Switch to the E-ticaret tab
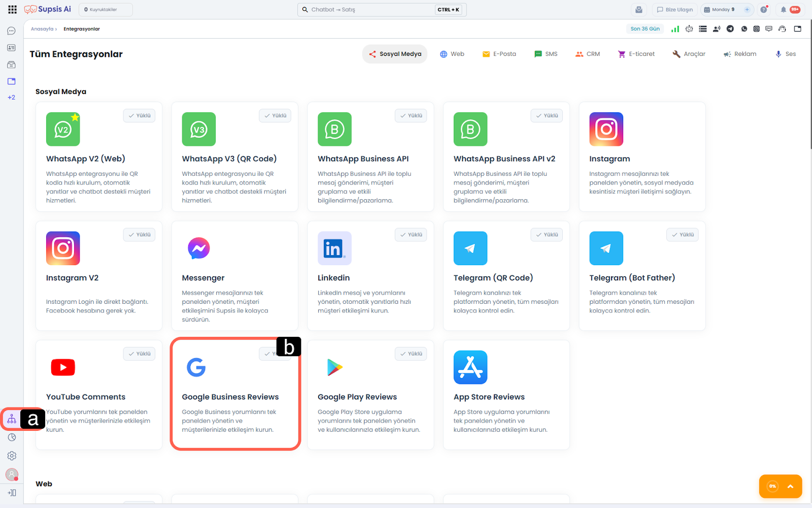Image resolution: width=812 pixels, height=508 pixels. [x=636, y=54]
